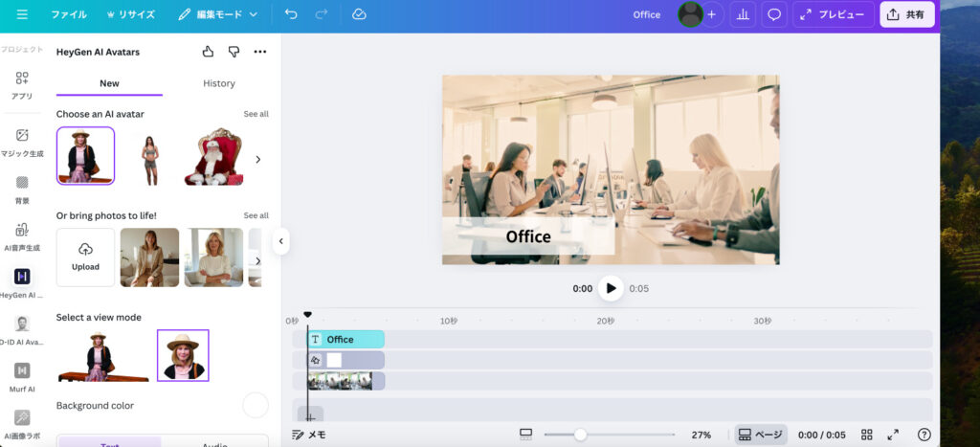Play the video with the play button
The height and width of the screenshot is (447, 980).
click(x=611, y=288)
